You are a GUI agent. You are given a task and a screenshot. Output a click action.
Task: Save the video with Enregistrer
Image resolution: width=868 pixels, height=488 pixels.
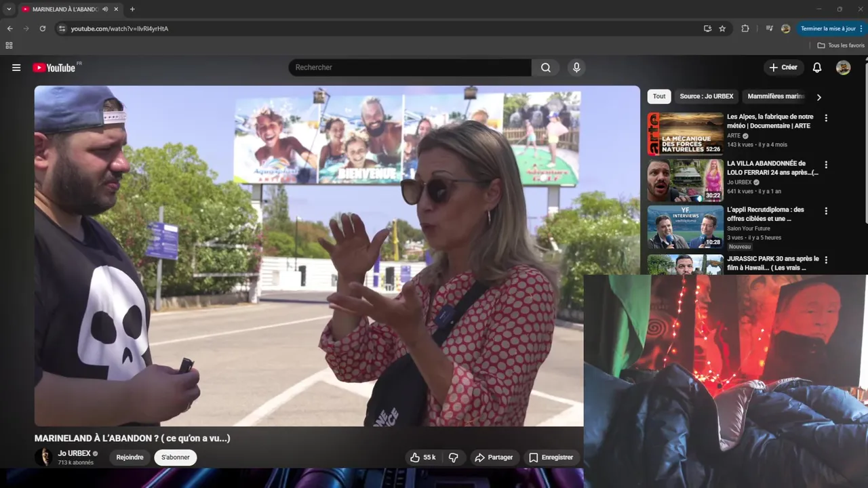click(x=551, y=457)
